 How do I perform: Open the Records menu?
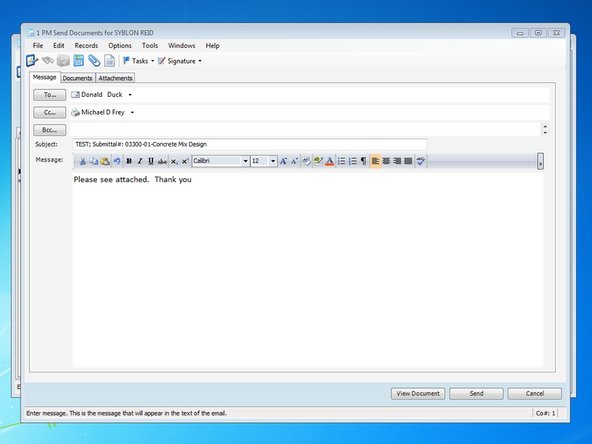pyautogui.click(x=86, y=46)
